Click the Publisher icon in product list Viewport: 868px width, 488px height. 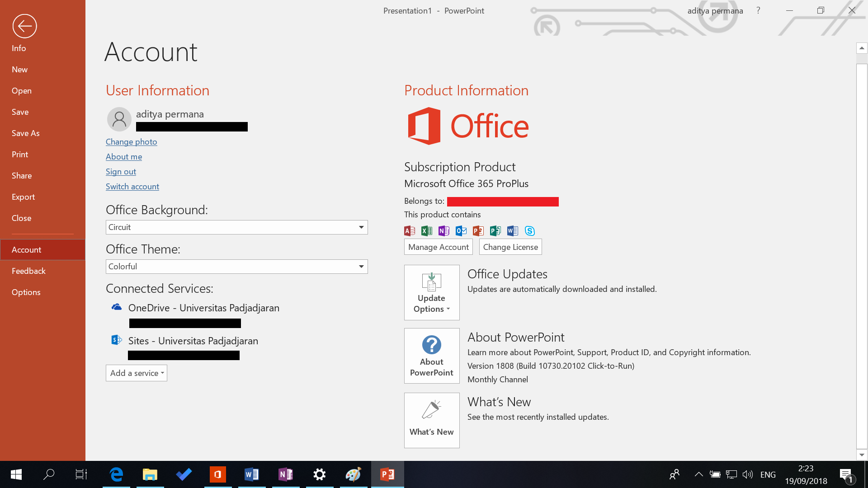click(495, 231)
